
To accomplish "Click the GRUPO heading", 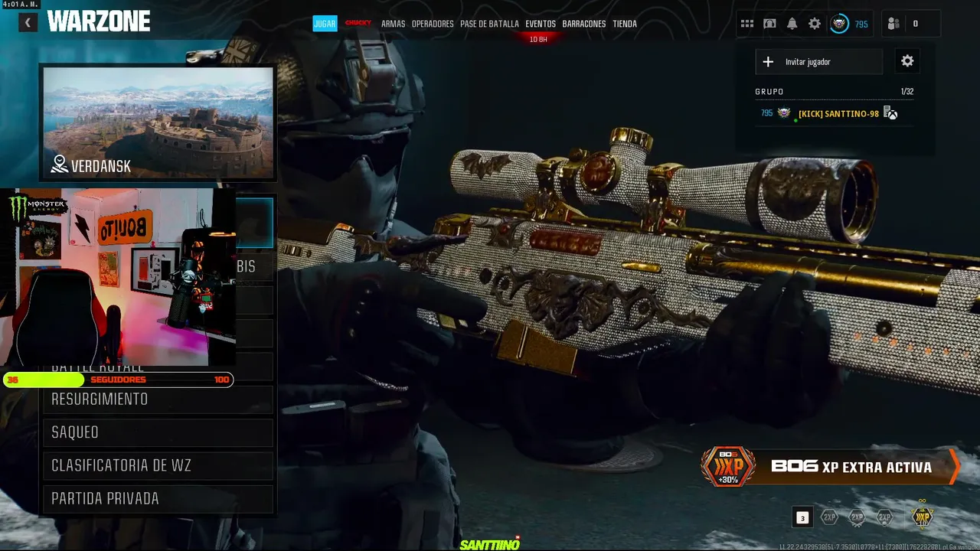I will (769, 92).
